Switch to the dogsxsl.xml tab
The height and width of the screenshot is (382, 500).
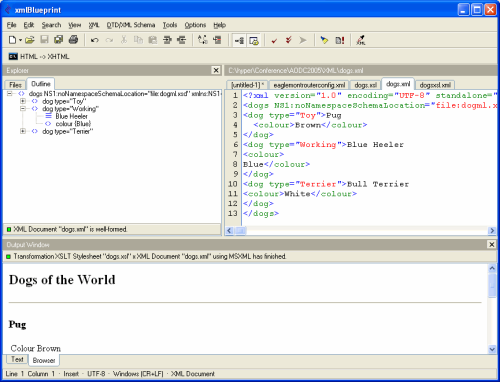point(435,85)
